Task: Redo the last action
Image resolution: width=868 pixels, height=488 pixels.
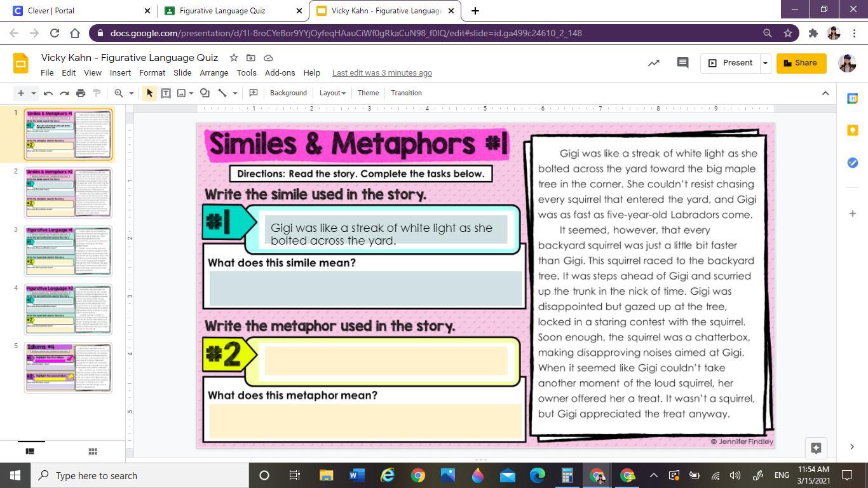Action: point(64,93)
